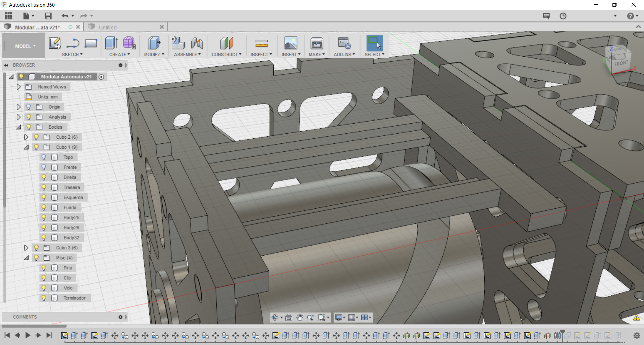This screenshot has width=644, height=345.
Task: Click the Insert image icon
Action: click(x=290, y=43)
